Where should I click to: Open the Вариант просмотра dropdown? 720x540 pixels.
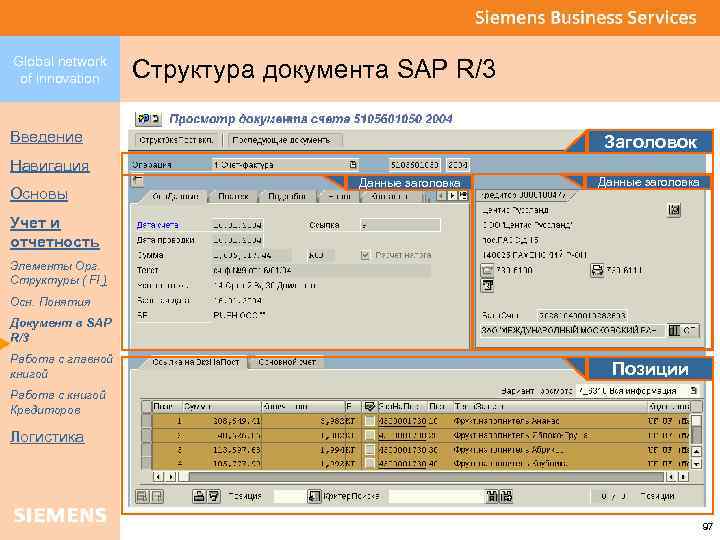click(693, 391)
